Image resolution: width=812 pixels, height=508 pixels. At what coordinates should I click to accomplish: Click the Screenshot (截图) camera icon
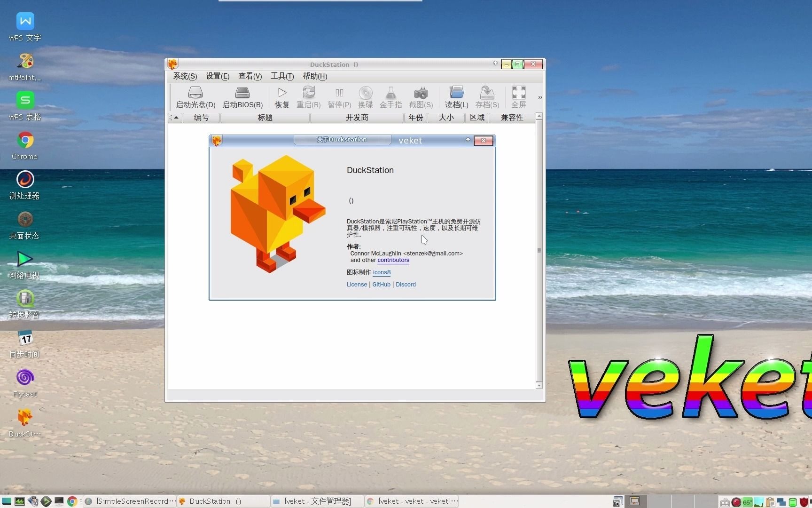pos(421,97)
